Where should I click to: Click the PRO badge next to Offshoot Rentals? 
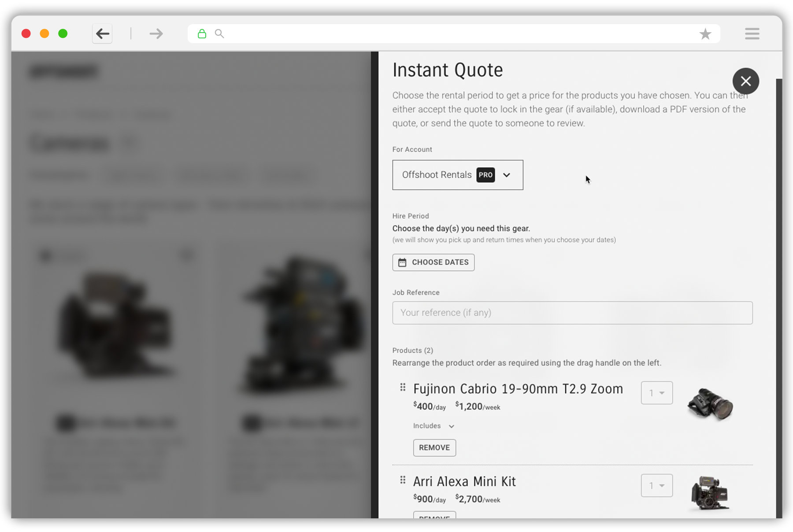click(485, 175)
